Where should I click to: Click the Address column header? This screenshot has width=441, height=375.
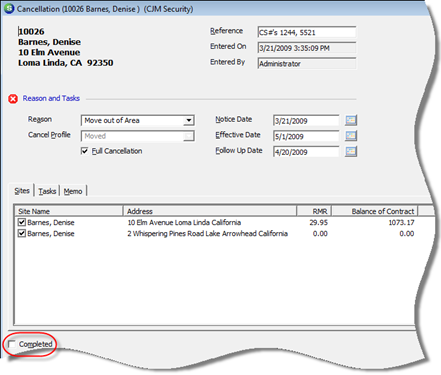point(210,211)
